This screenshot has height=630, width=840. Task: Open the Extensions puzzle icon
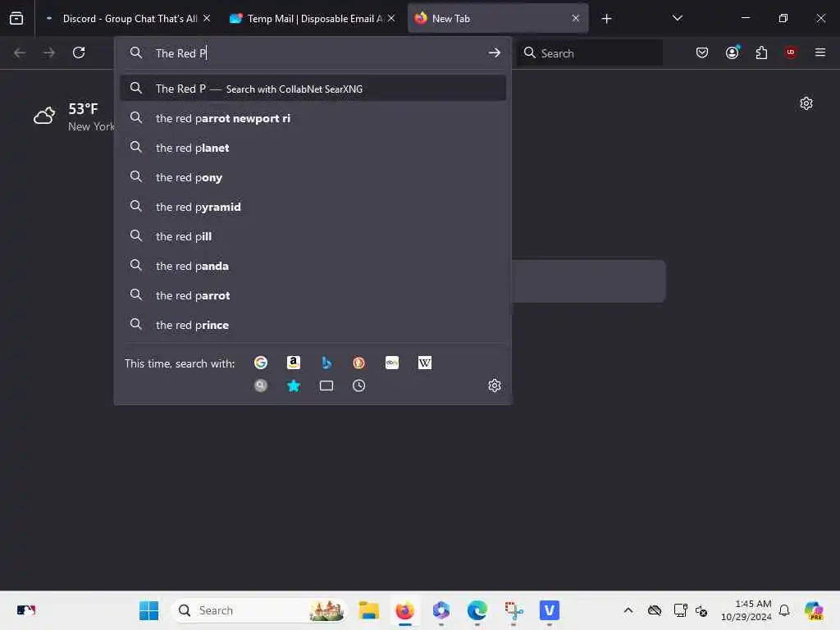[x=761, y=52]
